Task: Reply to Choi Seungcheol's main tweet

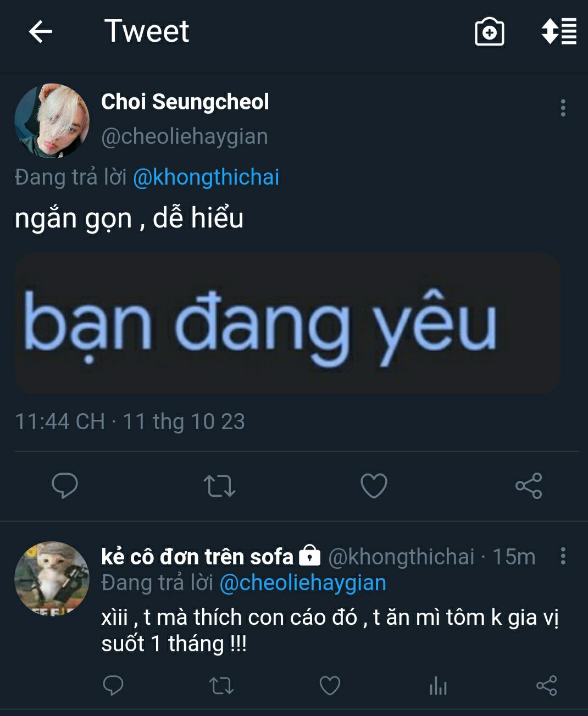Action: pyautogui.click(x=65, y=486)
